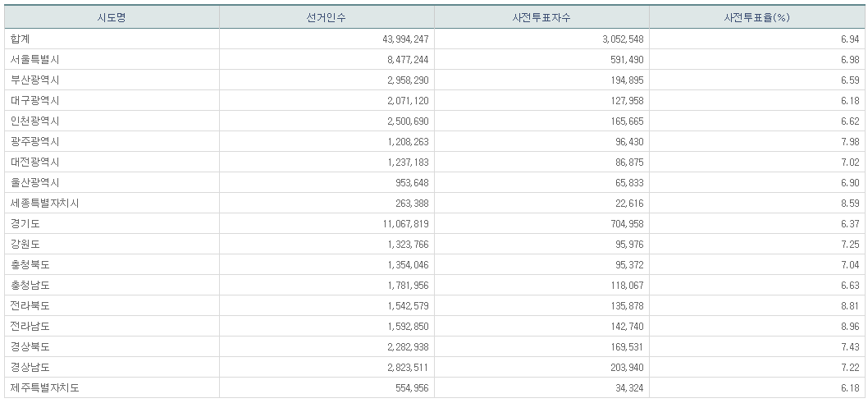Viewport: 868px width, 403px height.
Task: Select the 제주특별자치도 row label
Action: 45,387
